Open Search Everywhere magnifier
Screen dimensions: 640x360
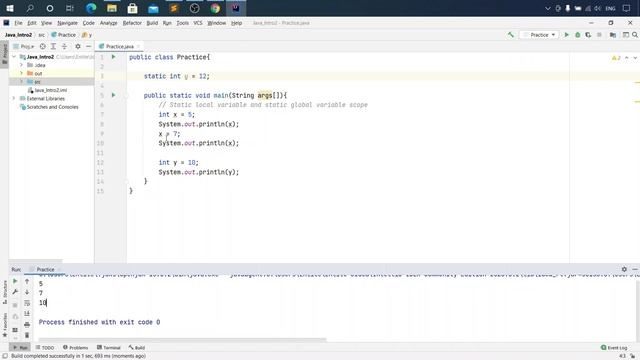pos(635,35)
